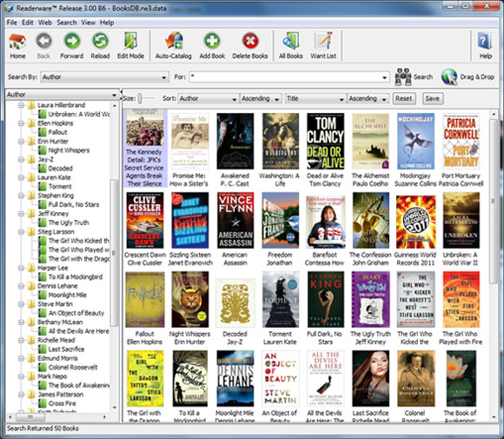This screenshot has height=439, width=504.
Task: Select the Kennedy Detail book cover
Action: coord(145,128)
